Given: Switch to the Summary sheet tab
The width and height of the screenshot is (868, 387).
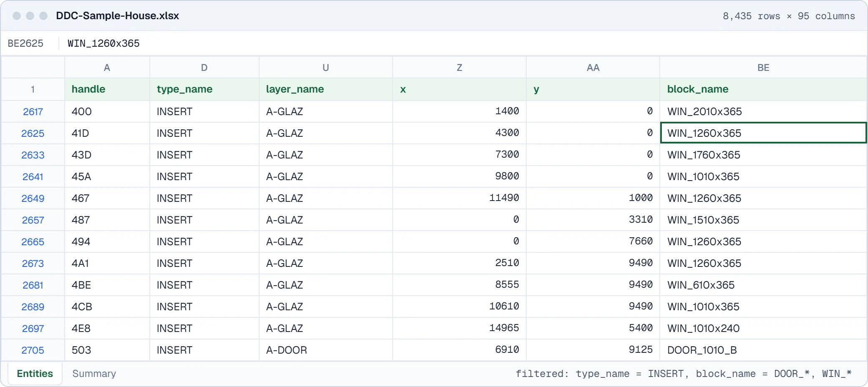Looking at the screenshot, I should point(94,374).
